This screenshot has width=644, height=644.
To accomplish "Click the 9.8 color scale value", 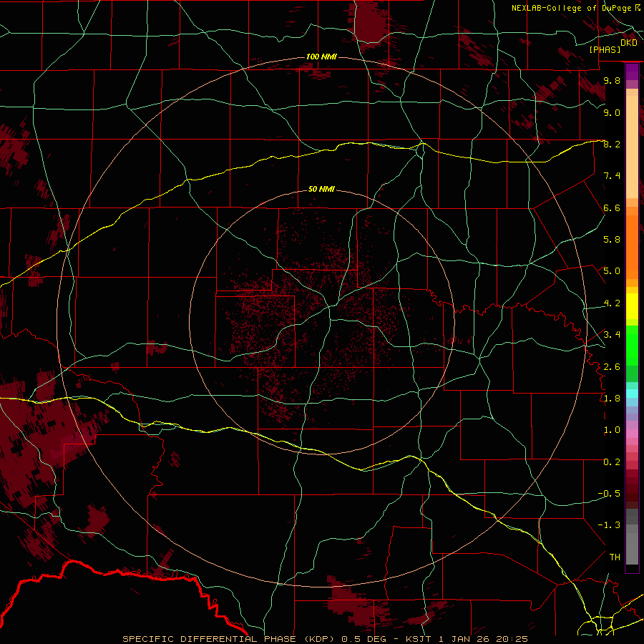I will pos(612,81).
